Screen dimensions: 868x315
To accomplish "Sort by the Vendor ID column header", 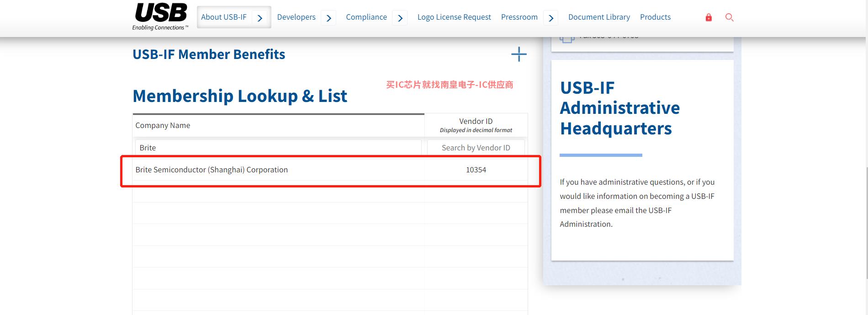I will pyautogui.click(x=476, y=125).
